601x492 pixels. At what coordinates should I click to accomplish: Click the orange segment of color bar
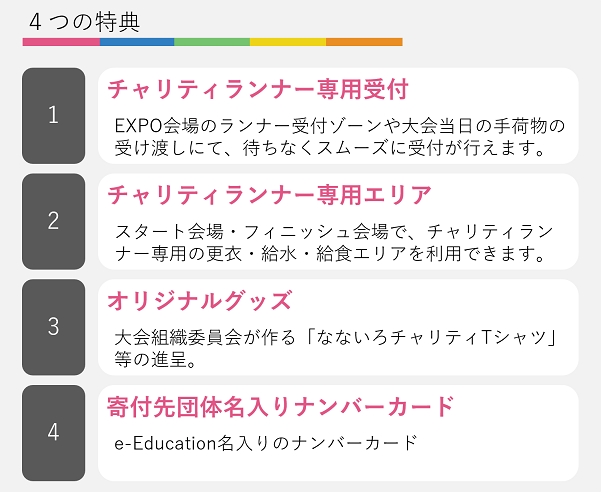click(364, 42)
